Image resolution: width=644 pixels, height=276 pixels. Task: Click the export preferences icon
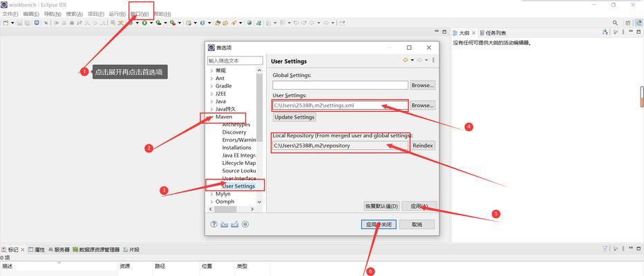(235, 224)
